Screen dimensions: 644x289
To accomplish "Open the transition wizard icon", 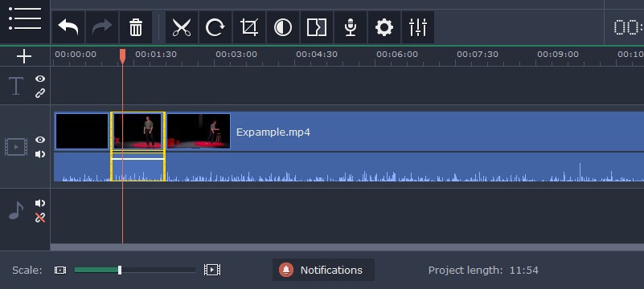I will 316,27.
